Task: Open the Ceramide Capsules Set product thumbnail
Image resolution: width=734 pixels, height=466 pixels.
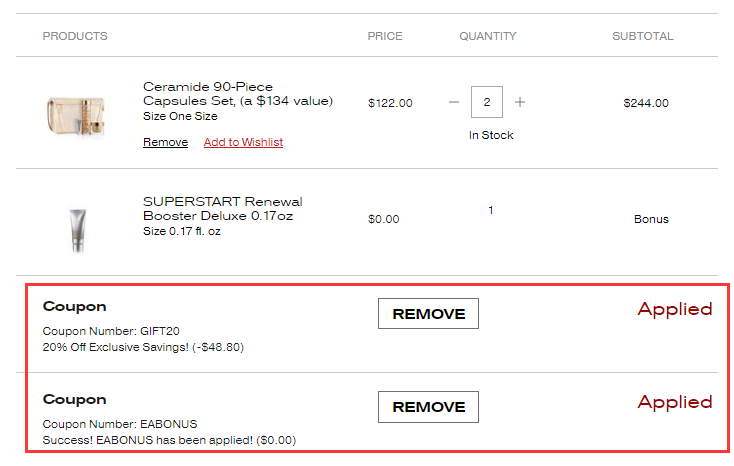Action: coord(76,113)
